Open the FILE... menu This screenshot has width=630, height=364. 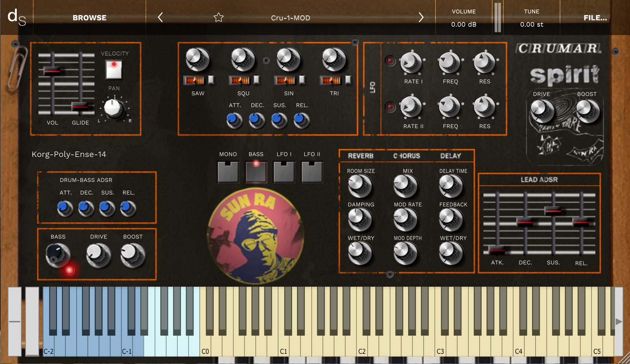click(x=595, y=18)
